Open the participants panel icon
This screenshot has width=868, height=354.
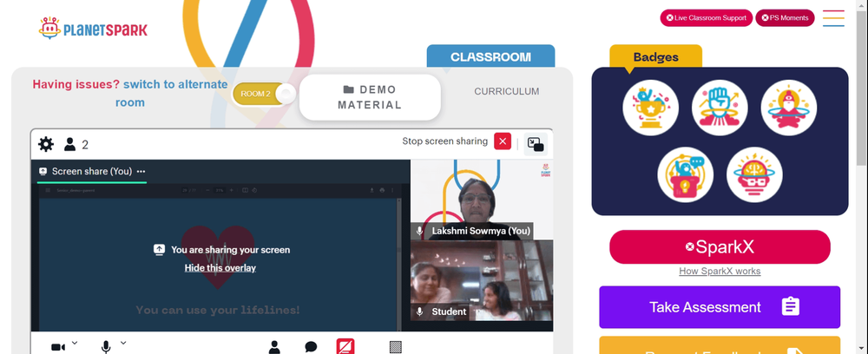[274, 347]
